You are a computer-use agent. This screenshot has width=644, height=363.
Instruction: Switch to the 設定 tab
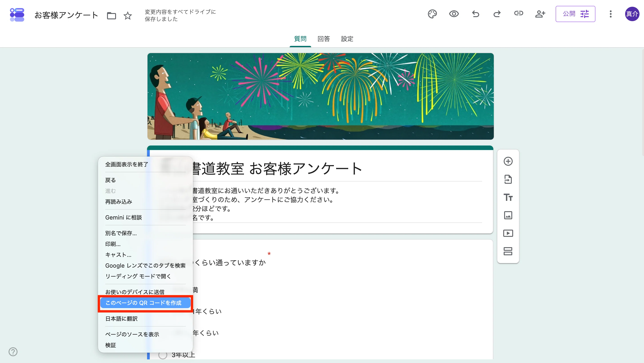[347, 39]
